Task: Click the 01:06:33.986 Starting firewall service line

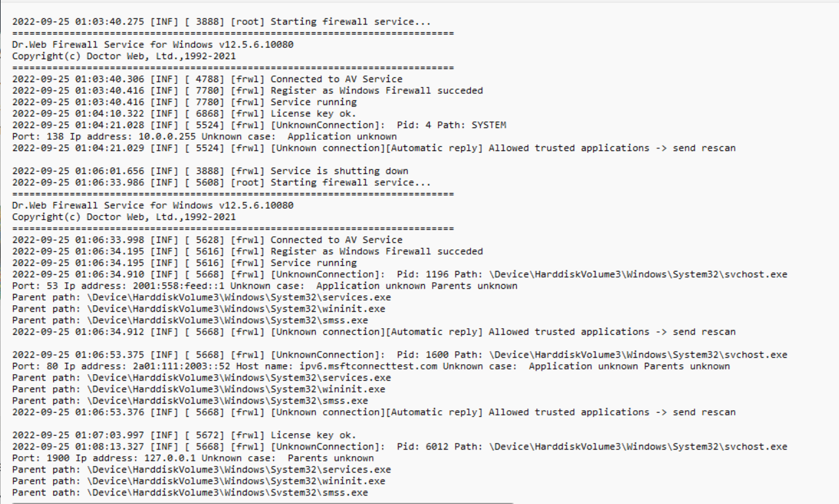Action: (x=221, y=182)
